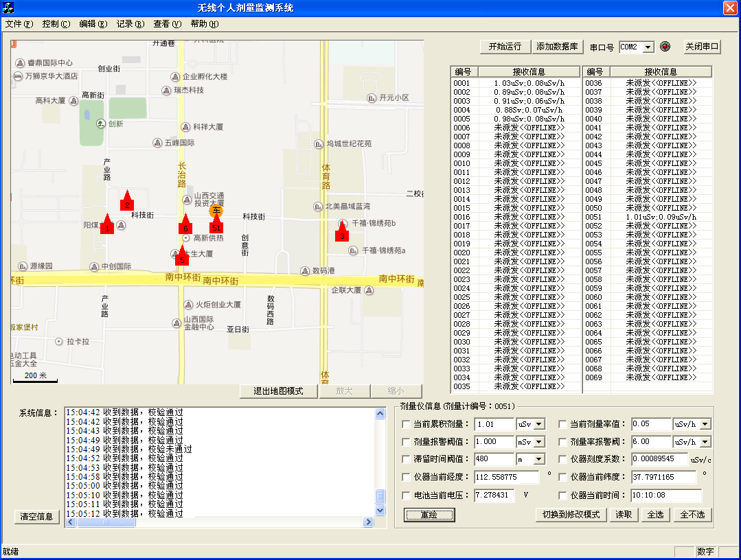This screenshot has width=741, height=560.
Task: Click the 企业孵化大楼 map icon
Action: (175, 76)
